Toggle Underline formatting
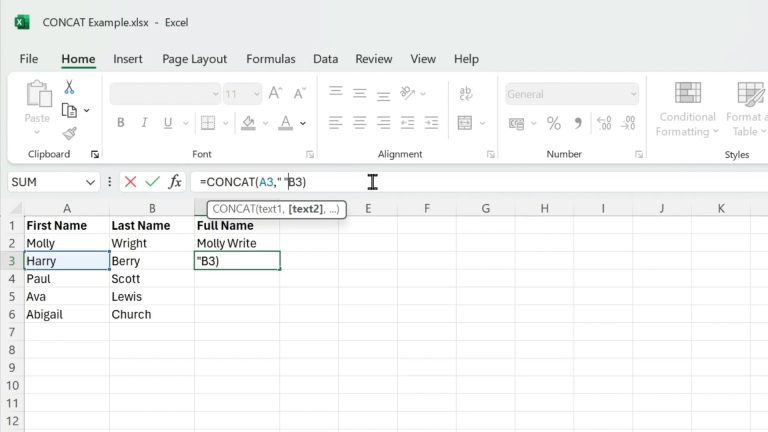The image size is (768, 432). [x=168, y=122]
